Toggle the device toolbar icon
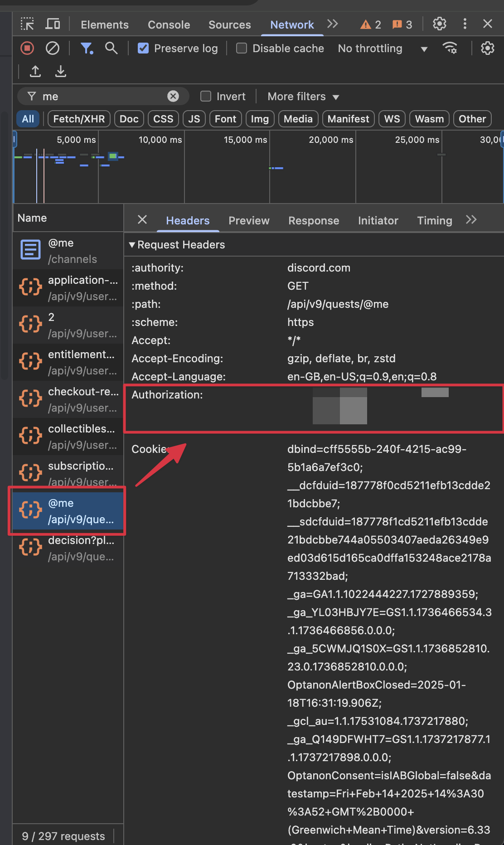Screen dimensions: 504x845 53,24
